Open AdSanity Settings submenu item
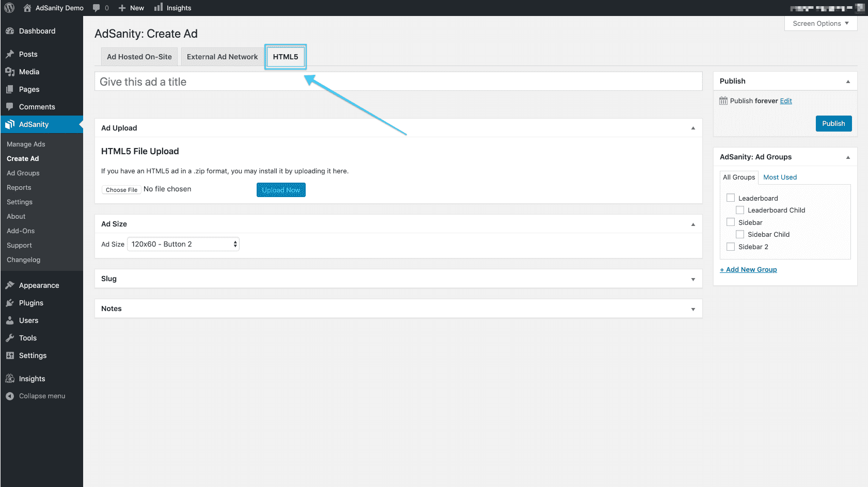Screen dimensions: 868x487 pyautogui.click(x=20, y=202)
